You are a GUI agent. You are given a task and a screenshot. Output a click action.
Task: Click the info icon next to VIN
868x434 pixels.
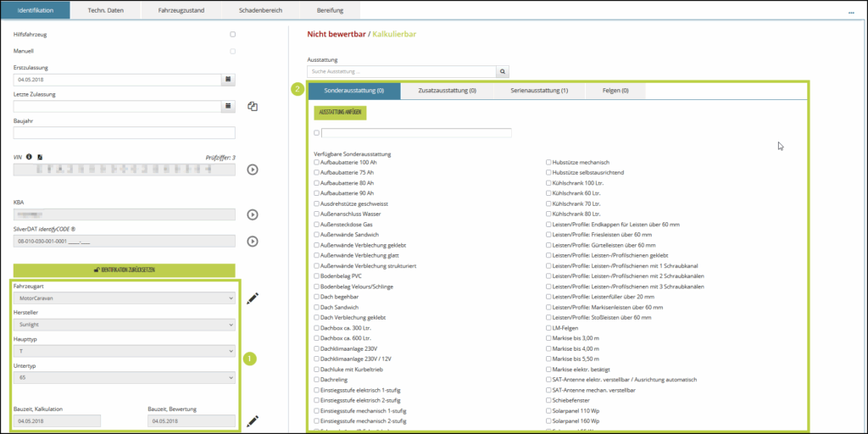click(x=29, y=157)
